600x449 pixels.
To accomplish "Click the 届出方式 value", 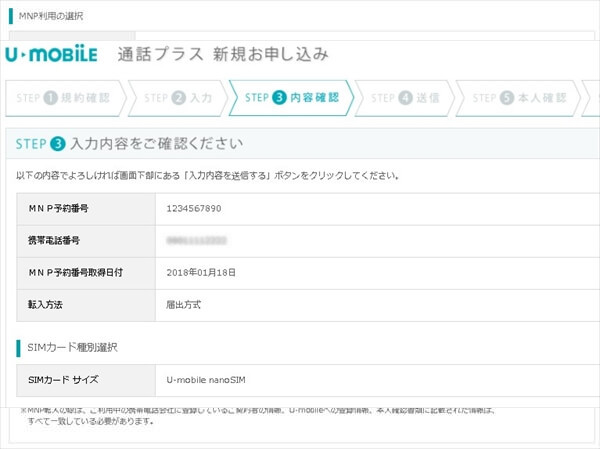I will 183,305.
